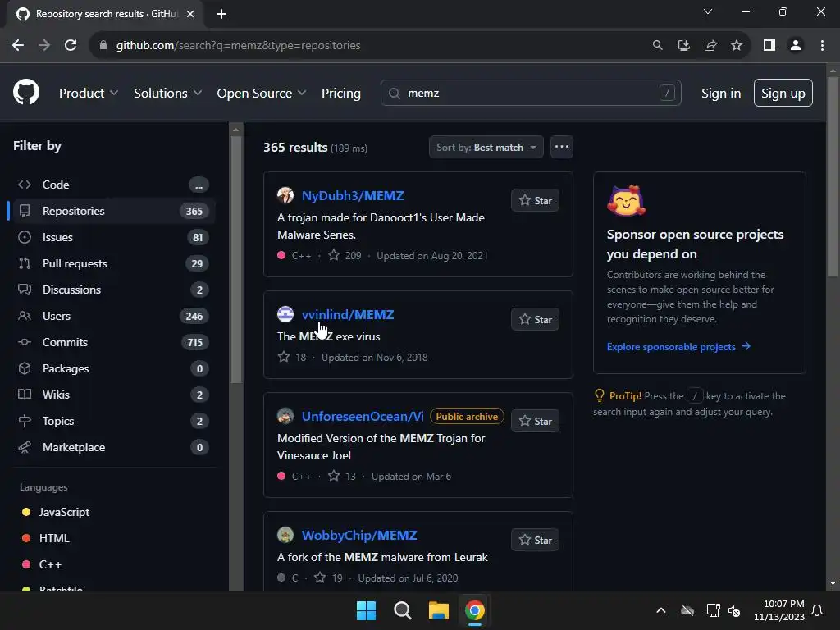
Task: Click the WobbyChip user avatar
Action: click(285, 535)
